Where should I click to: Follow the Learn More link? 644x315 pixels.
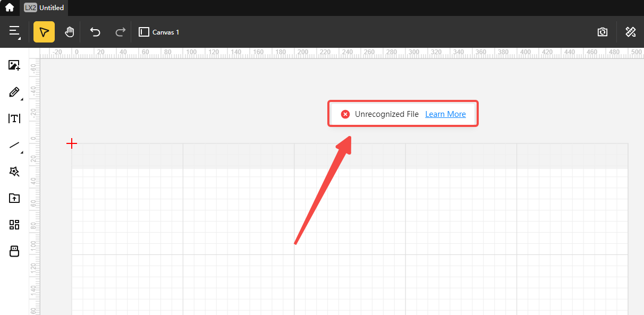coord(445,114)
